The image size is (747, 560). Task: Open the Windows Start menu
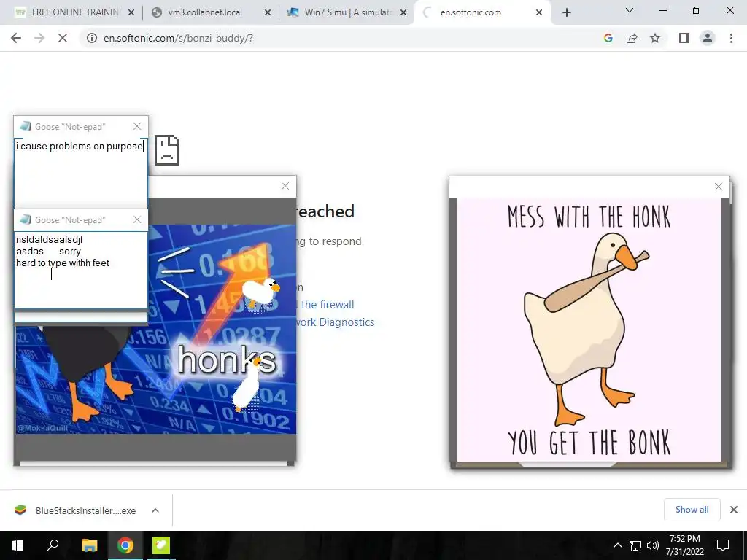click(x=18, y=545)
